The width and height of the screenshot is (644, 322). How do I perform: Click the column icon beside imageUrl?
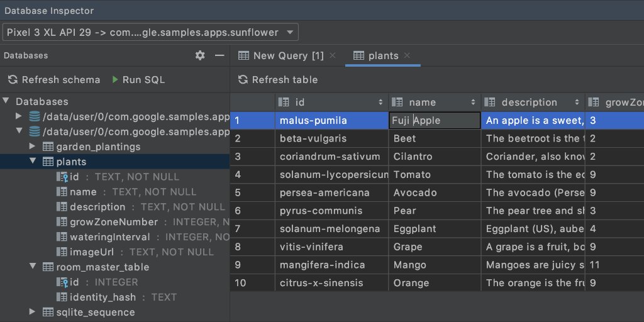(62, 252)
